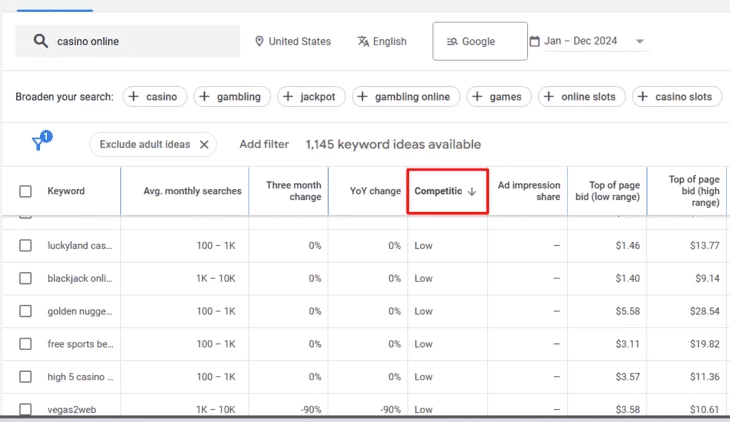Click the calendar icon
Viewport: 730px width, 422px height.
pos(534,41)
